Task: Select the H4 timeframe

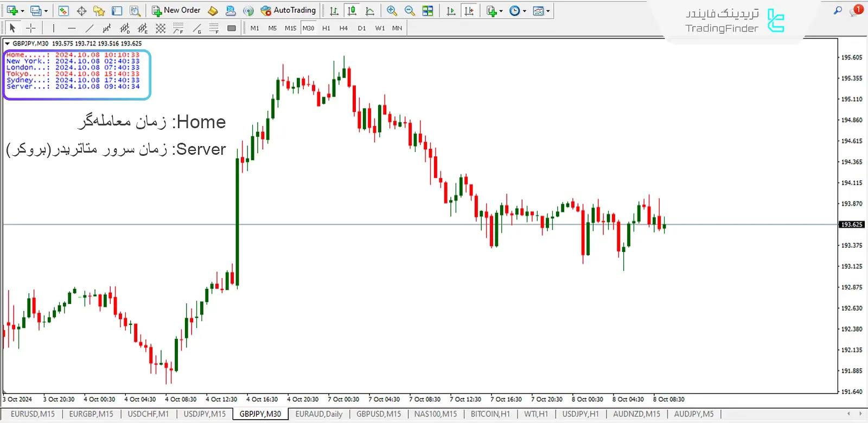Action: tap(343, 28)
